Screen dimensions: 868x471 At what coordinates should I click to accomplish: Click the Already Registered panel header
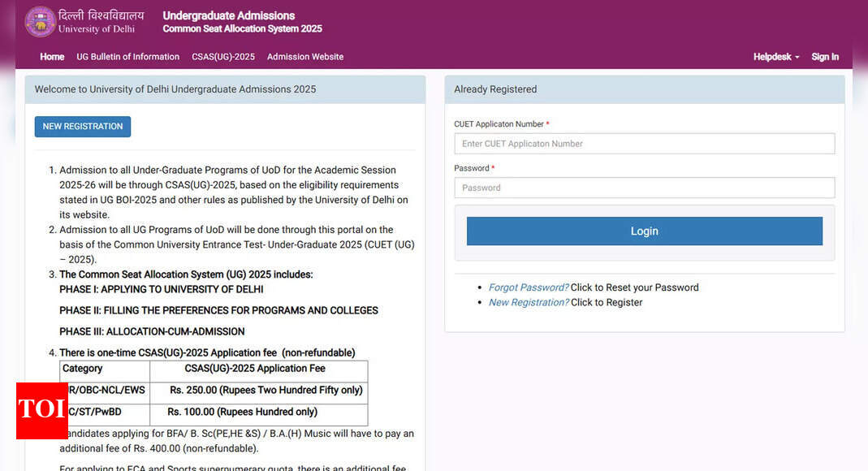pos(495,89)
